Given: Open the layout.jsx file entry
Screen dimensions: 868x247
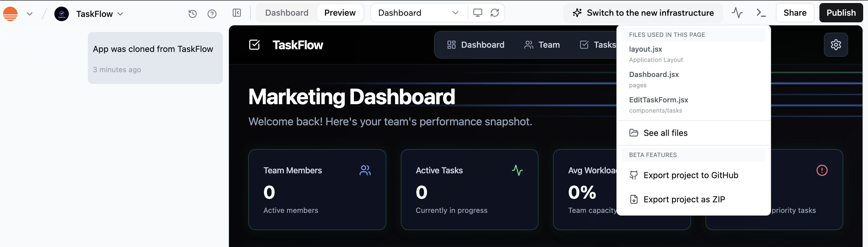Looking at the screenshot, I should [x=645, y=49].
